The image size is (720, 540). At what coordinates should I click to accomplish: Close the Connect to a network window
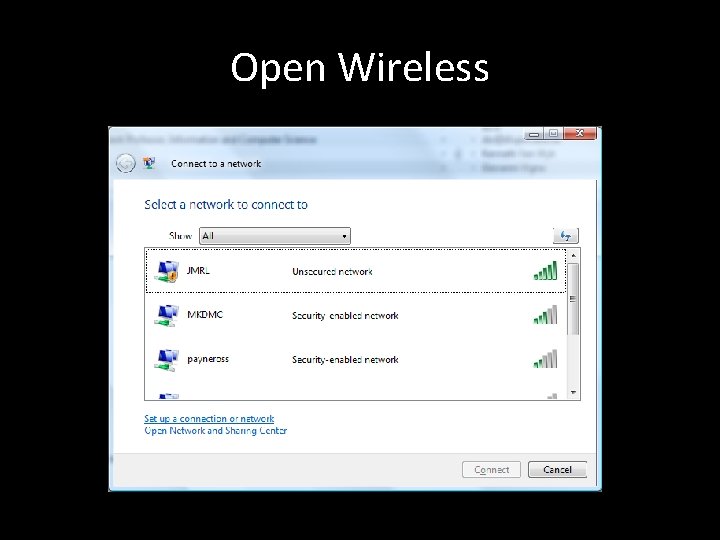click(580, 134)
